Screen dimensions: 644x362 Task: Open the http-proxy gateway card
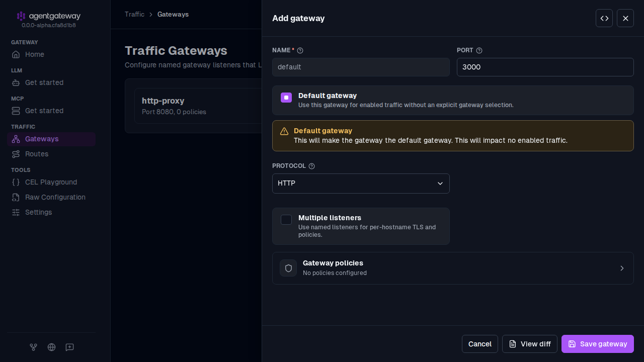click(198, 106)
